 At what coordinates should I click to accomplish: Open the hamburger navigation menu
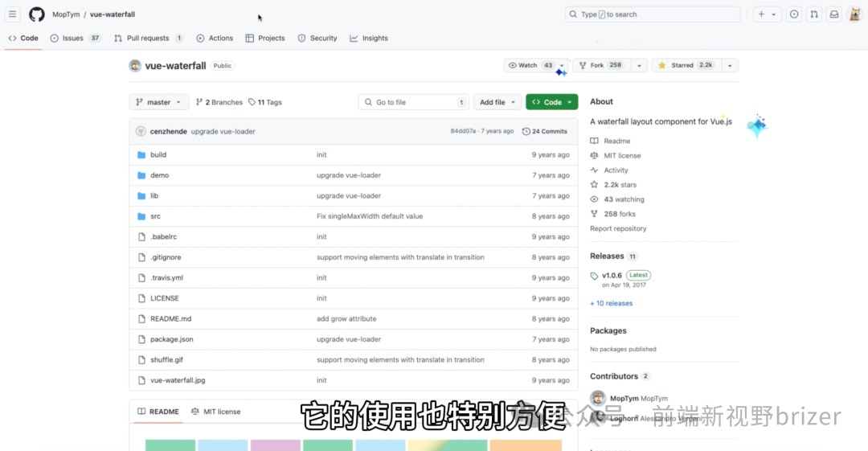[x=12, y=14]
